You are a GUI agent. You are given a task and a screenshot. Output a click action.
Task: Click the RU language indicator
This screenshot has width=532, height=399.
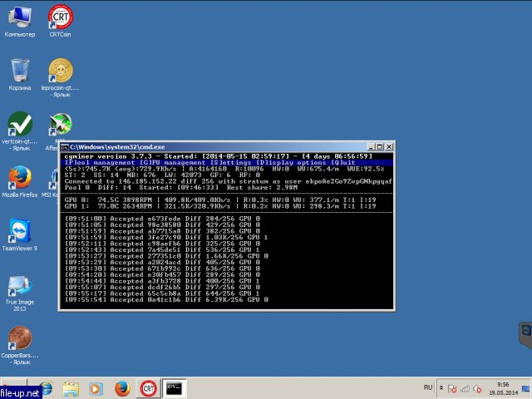click(x=428, y=387)
